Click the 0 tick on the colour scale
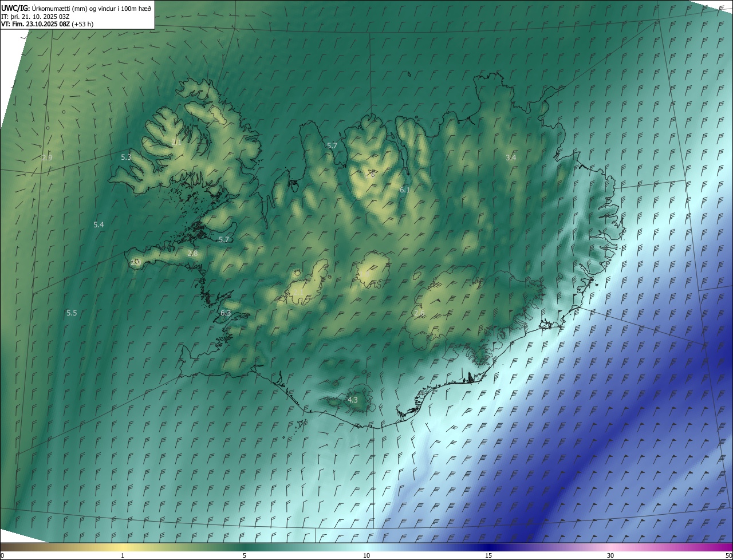Viewport: 733px width, 560px height. tap(2, 555)
